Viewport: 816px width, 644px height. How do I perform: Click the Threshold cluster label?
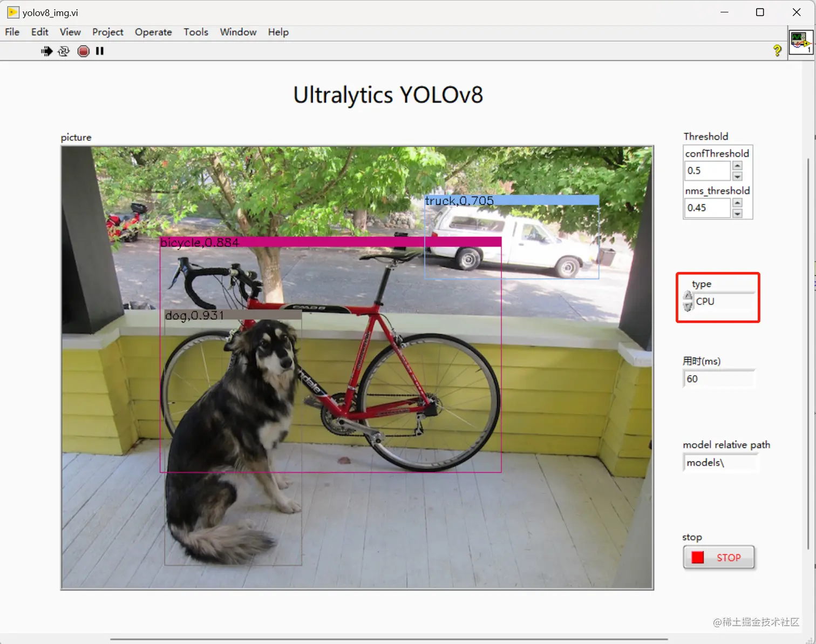706,137
